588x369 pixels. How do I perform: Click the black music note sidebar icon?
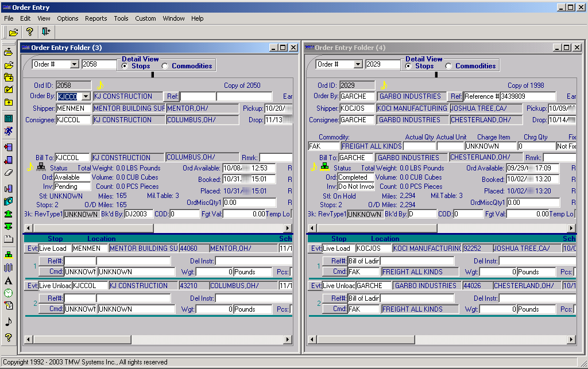(x=8, y=321)
